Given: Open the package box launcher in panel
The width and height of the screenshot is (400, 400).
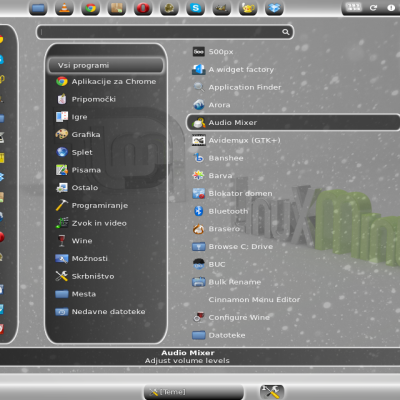Looking at the screenshot, I should (x=117, y=8).
